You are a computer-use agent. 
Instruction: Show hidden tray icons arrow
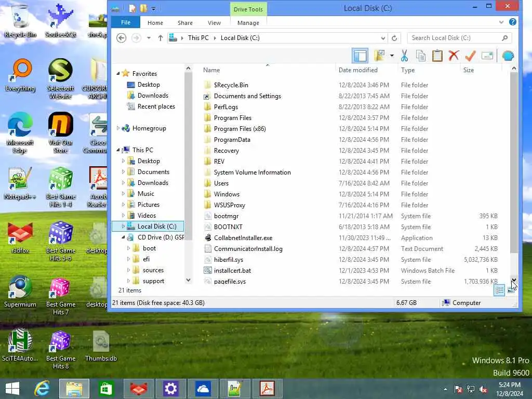tap(445, 389)
